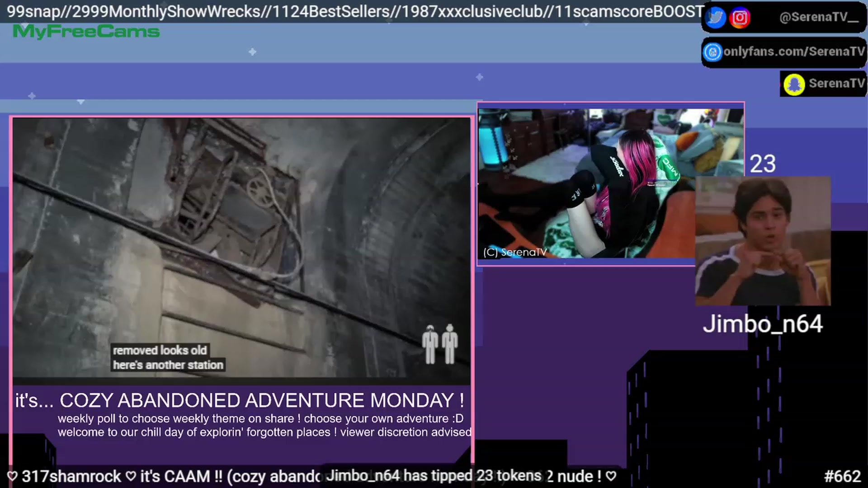Click the OnlyFans round logo icon
This screenshot has width=868, height=488.
(712, 52)
